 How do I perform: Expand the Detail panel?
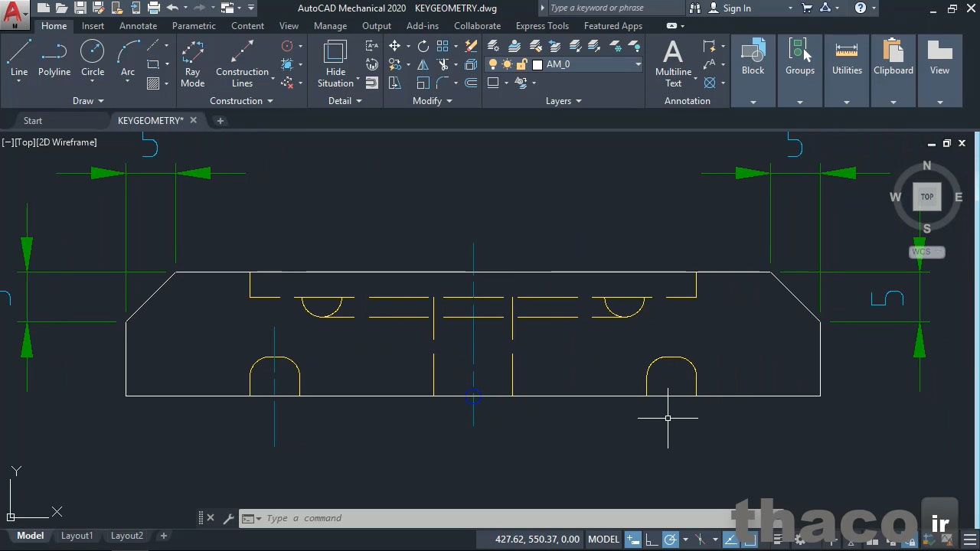(345, 101)
